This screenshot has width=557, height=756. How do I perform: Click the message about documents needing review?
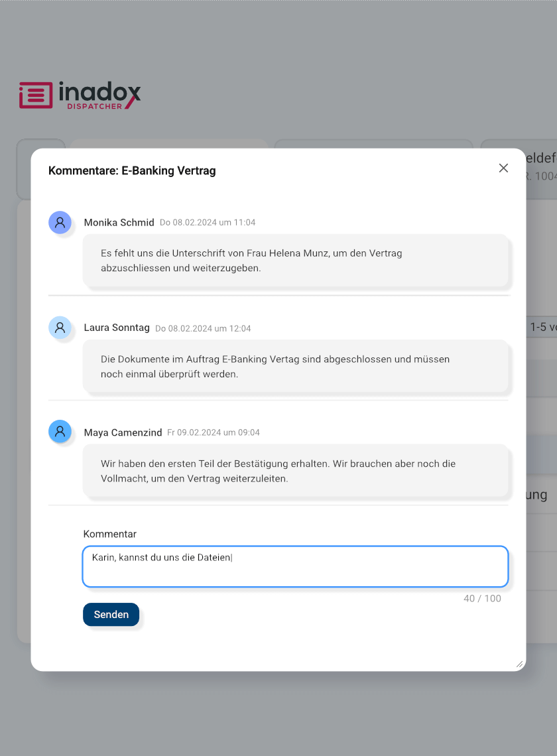point(296,367)
